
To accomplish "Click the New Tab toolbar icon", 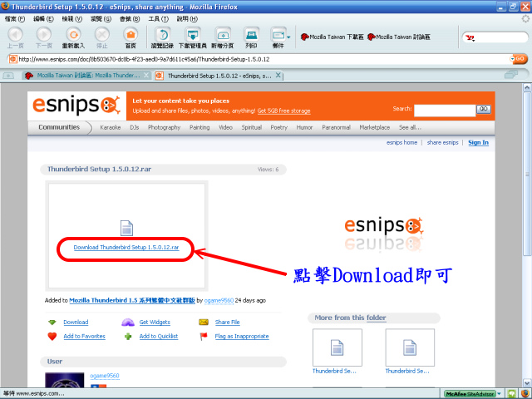I will (223, 35).
